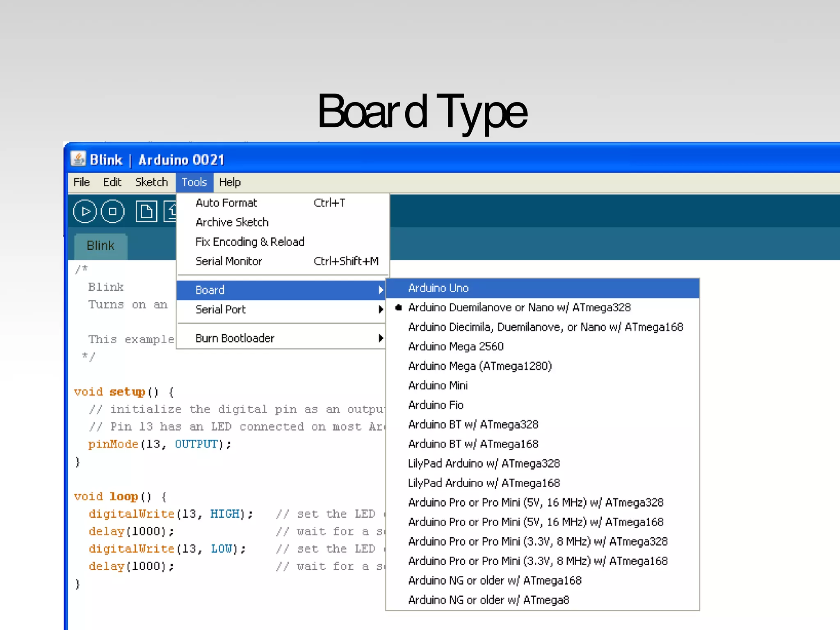This screenshot has height=630, width=840.
Task: Select Arduino Mega 2560 board
Action: [x=543, y=347]
